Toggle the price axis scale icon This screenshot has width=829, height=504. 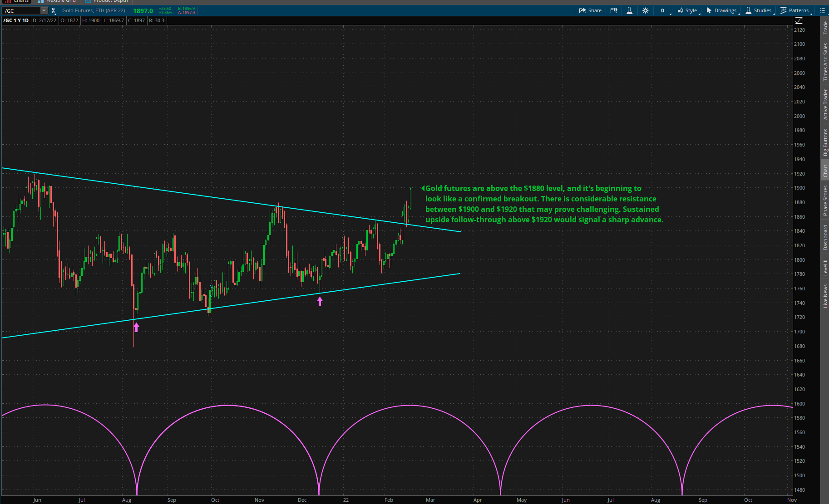coord(799,20)
